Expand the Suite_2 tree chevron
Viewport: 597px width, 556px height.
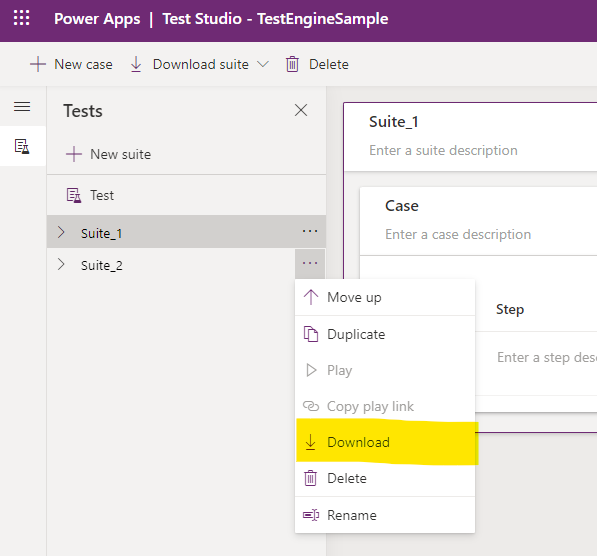61,264
